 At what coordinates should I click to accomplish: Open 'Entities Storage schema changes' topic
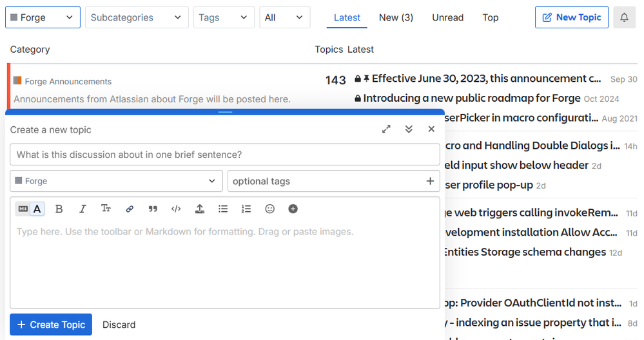525,252
